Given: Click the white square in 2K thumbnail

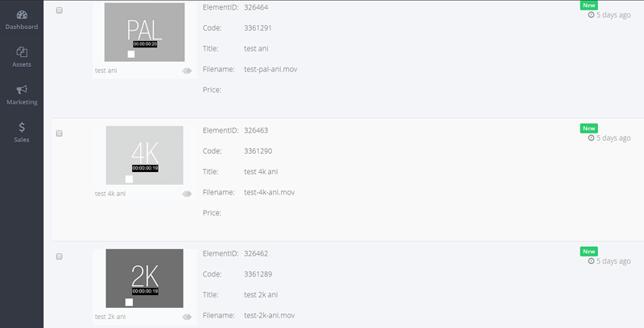Looking at the screenshot, I should click(129, 302).
